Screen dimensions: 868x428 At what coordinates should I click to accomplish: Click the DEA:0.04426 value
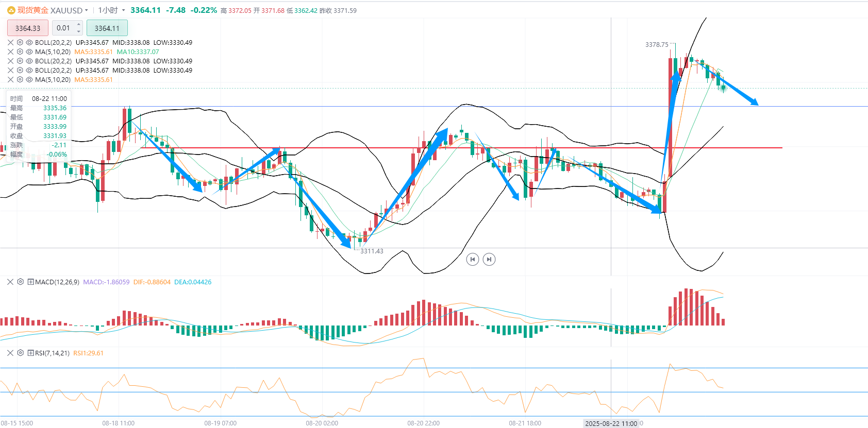[193, 282]
